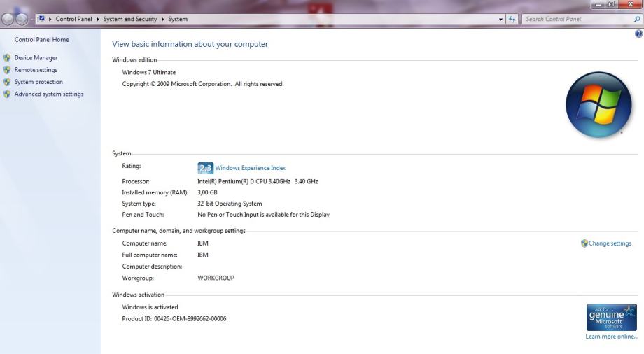Click the genuine Microsoft software badge

point(612,317)
